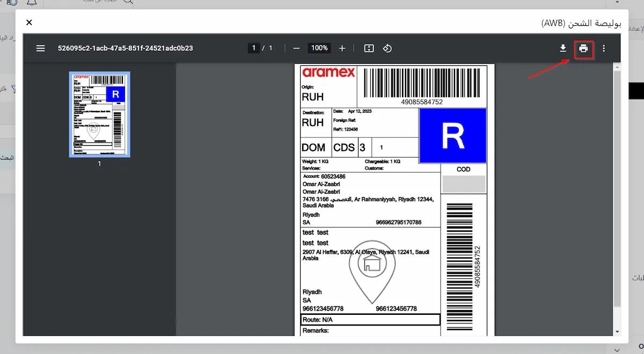Image resolution: width=644 pixels, height=354 pixels.
Task: Click the dialog title بوليصة الشحن (AWB)
Action: coord(580,23)
